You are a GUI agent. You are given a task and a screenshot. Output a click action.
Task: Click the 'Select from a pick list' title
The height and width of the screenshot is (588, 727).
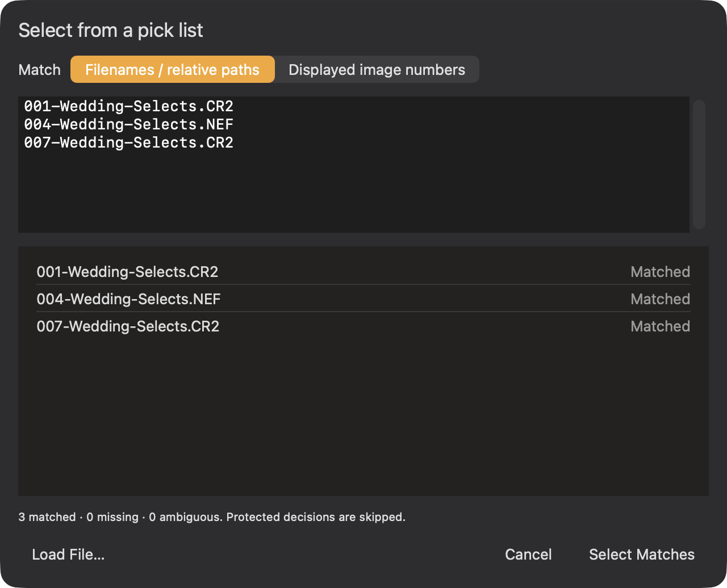(x=111, y=30)
